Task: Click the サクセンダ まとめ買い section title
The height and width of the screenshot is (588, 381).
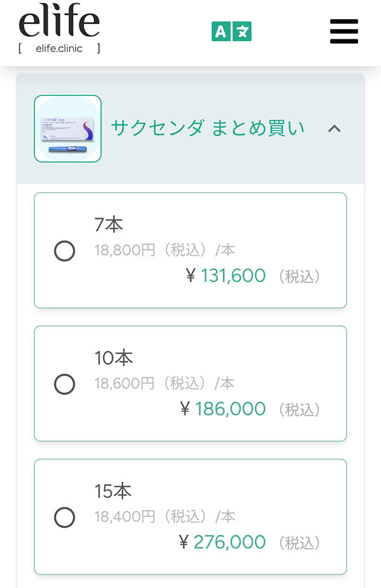Action: (208, 128)
